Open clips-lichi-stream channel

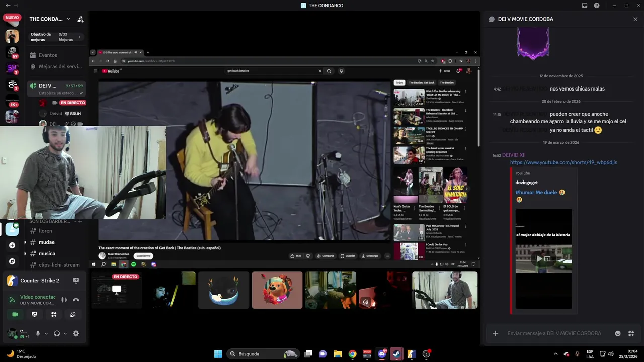pyautogui.click(x=59, y=265)
